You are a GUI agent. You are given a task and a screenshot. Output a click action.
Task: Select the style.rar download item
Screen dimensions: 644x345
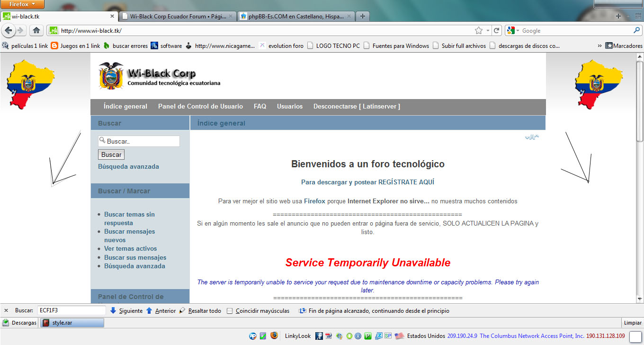pyautogui.click(x=72, y=323)
